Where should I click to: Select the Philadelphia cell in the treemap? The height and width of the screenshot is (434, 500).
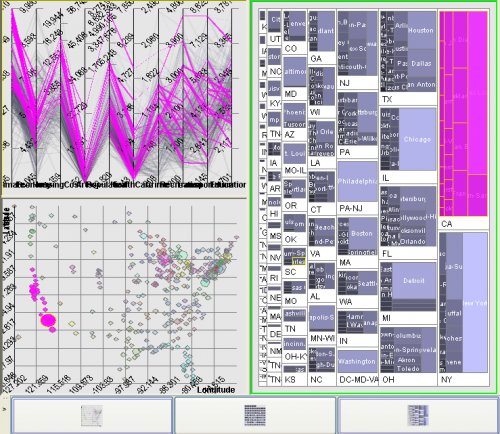(x=357, y=181)
